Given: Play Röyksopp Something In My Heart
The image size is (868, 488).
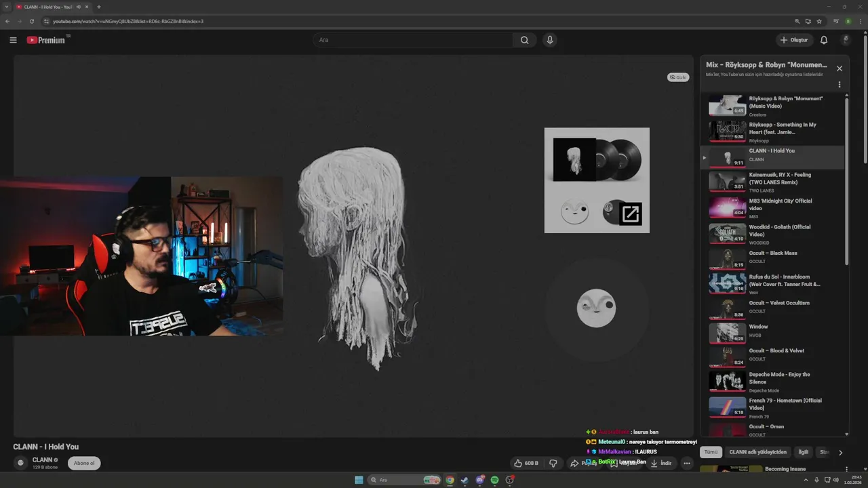Looking at the screenshot, I should tap(772, 131).
